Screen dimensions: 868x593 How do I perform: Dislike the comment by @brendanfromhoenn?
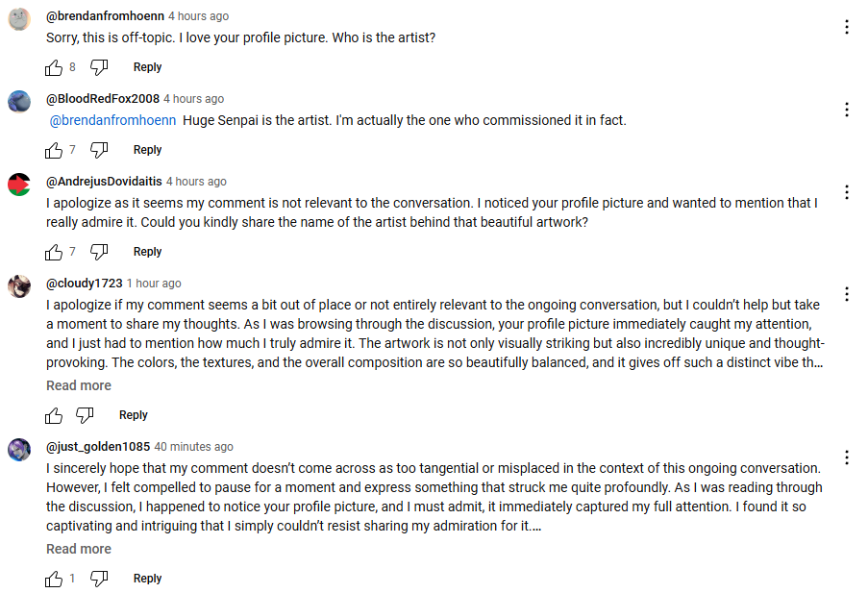[x=99, y=67]
